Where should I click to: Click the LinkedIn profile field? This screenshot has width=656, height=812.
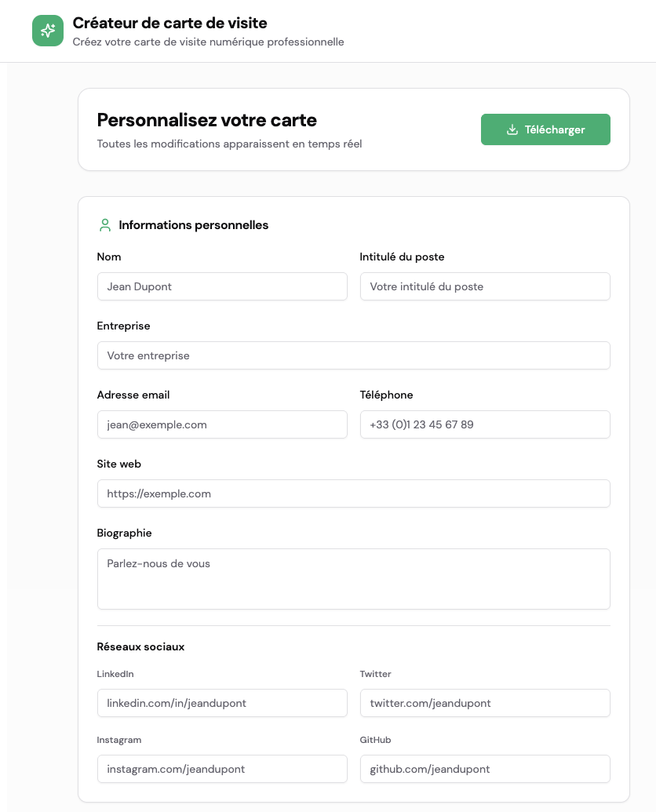(x=222, y=703)
